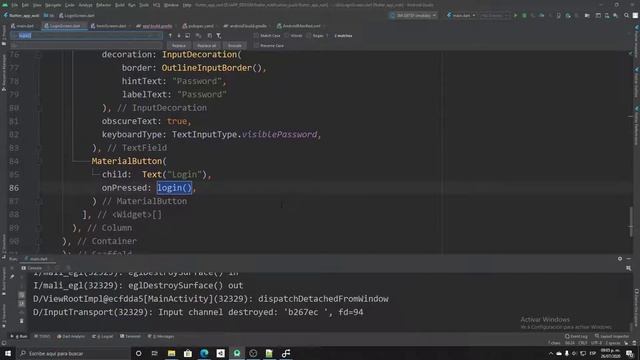This screenshot has width=640, height=360.
Task: Open Microsoft Edge from the taskbar
Action: pyautogui.click(x=204, y=353)
